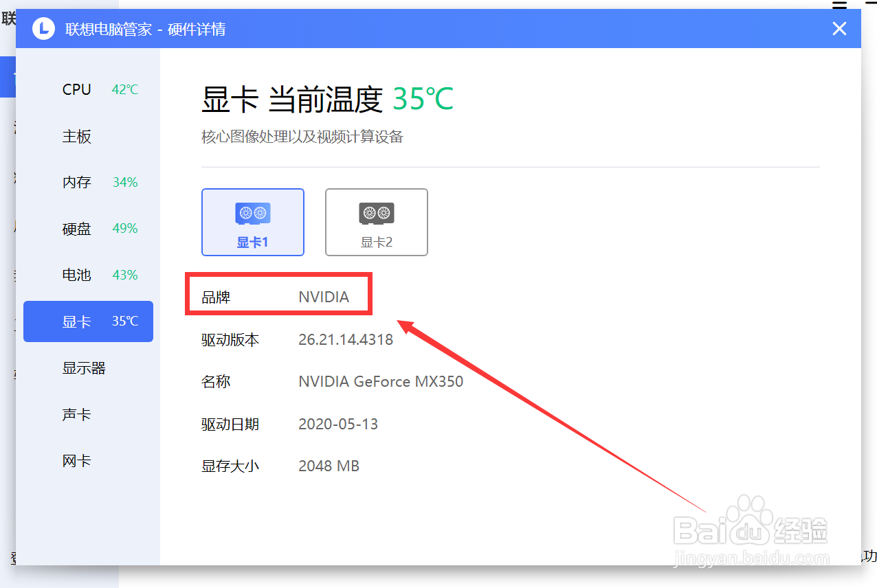Minimize the background window

coord(870,4)
